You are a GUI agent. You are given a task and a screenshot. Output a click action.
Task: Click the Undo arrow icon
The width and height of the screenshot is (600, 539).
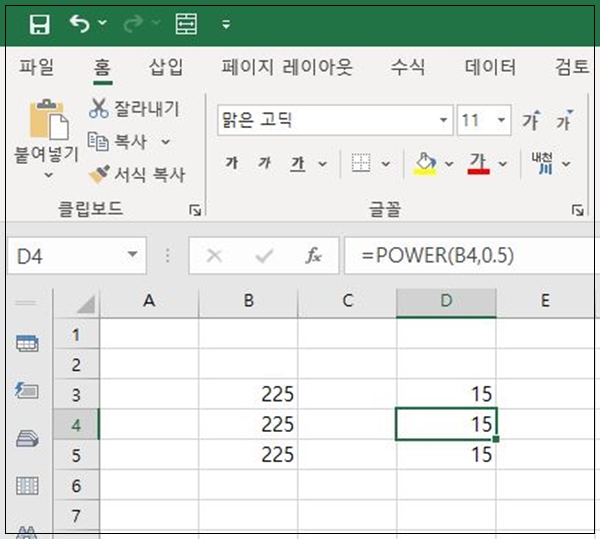80,24
